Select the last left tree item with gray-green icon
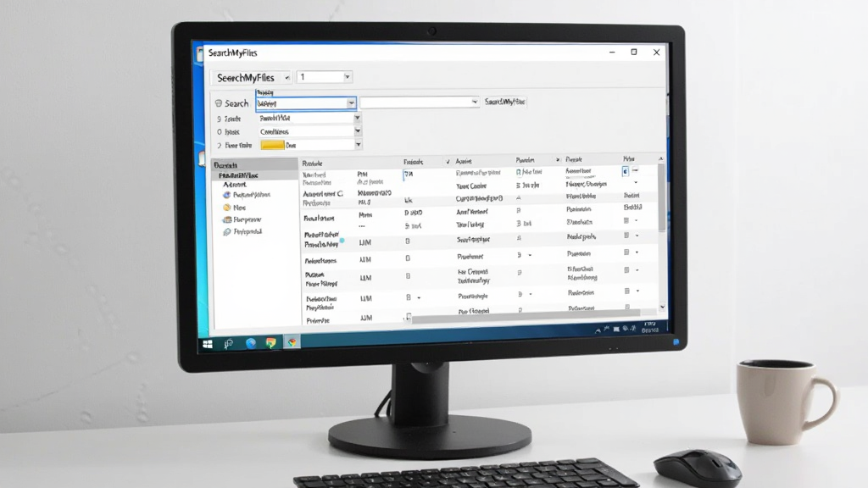The image size is (868, 488). pos(242,232)
